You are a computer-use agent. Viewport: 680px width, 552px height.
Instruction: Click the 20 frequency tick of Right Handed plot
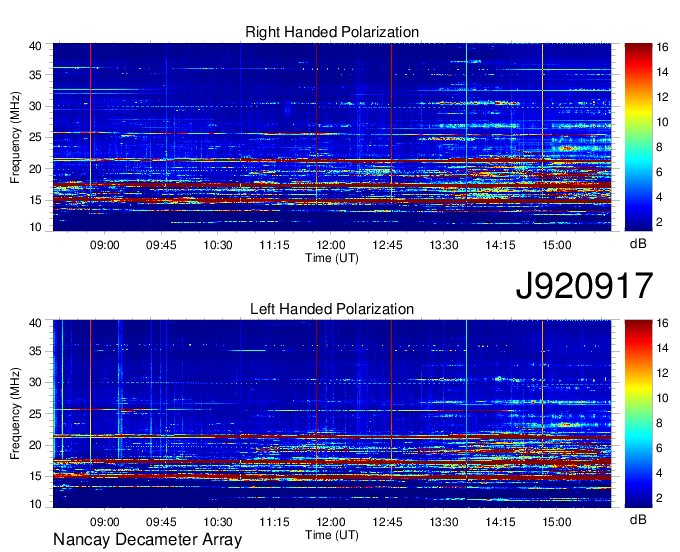coord(35,169)
